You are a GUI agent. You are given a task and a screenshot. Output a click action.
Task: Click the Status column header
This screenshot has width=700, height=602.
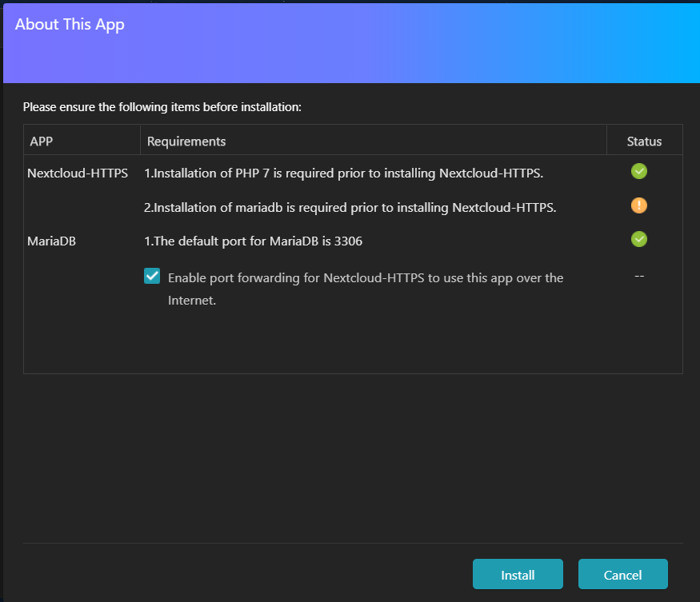click(x=644, y=142)
